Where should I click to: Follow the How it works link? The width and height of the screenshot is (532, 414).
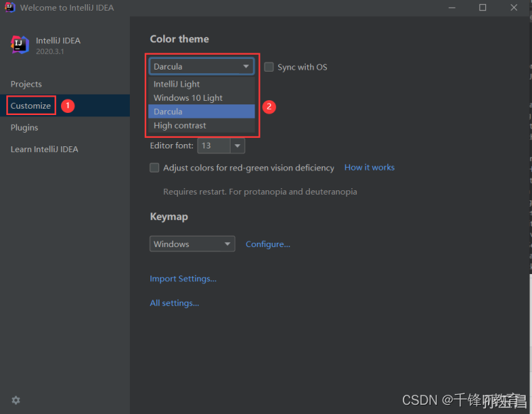[369, 168]
